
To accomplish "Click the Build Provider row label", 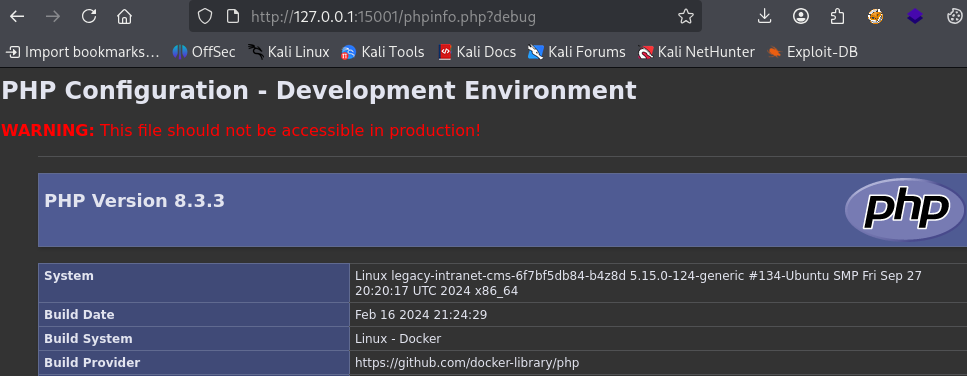I will [92, 362].
